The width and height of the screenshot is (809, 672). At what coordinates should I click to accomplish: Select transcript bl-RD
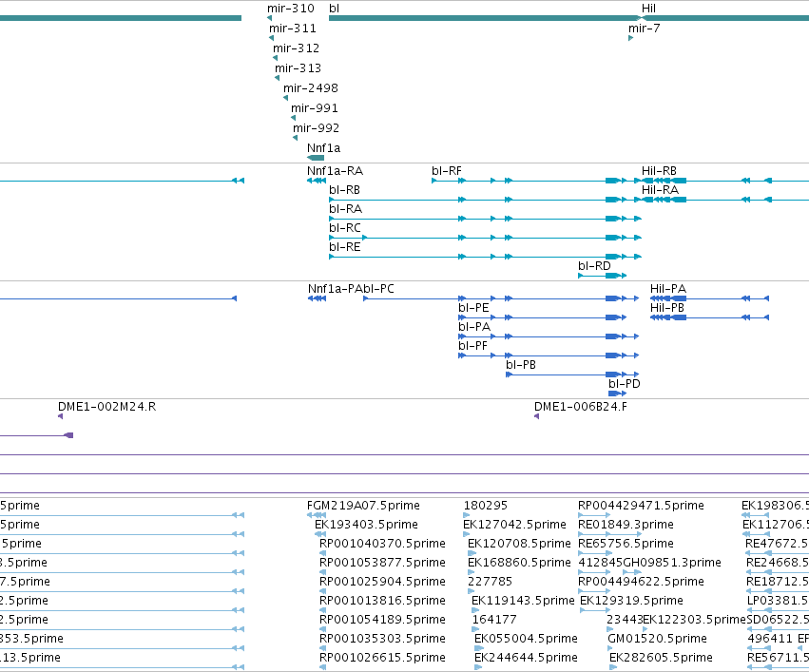[602, 276]
